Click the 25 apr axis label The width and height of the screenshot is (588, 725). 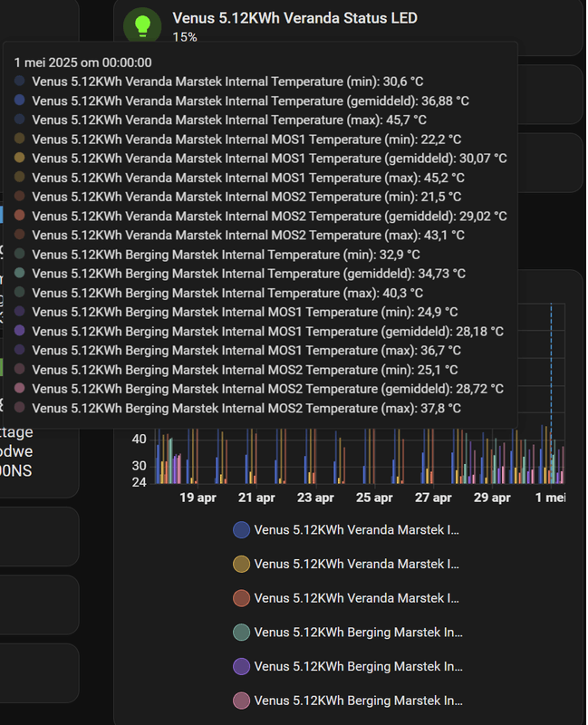pos(374,498)
